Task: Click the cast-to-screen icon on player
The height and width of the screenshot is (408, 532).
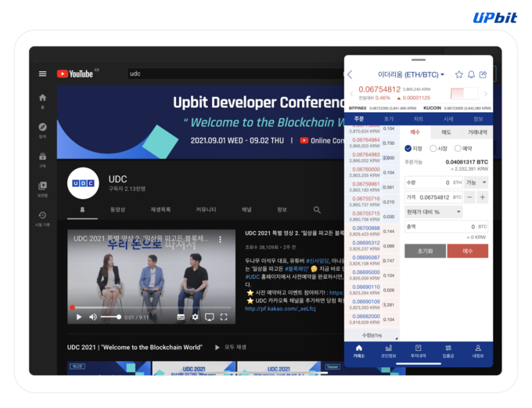Action: point(210,317)
